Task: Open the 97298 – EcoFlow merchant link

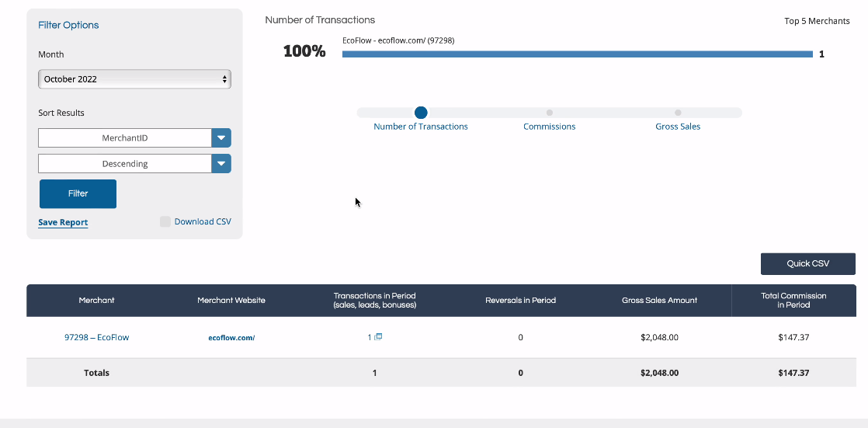Action: point(97,336)
